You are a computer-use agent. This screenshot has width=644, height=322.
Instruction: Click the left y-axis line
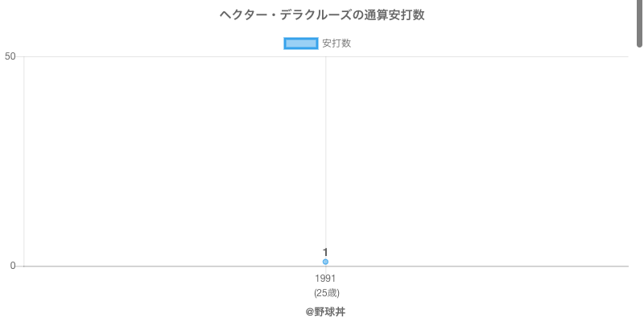[x=24, y=161]
